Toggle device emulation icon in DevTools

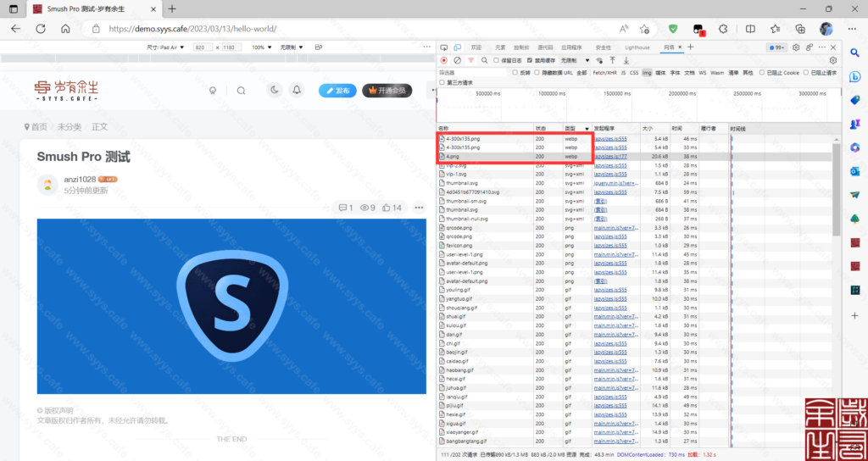pyautogui.click(x=457, y=47)
